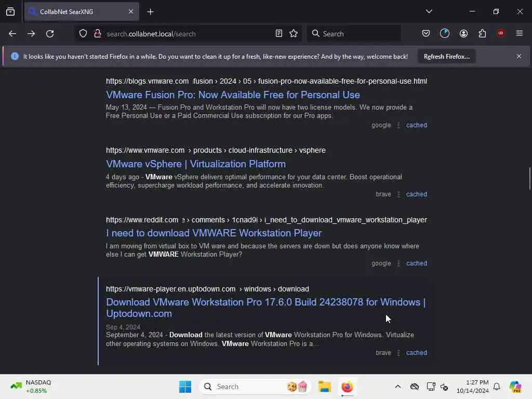Open Firefox View tab list icon
This screenshot has height=399, width=532.
point(10,11)
